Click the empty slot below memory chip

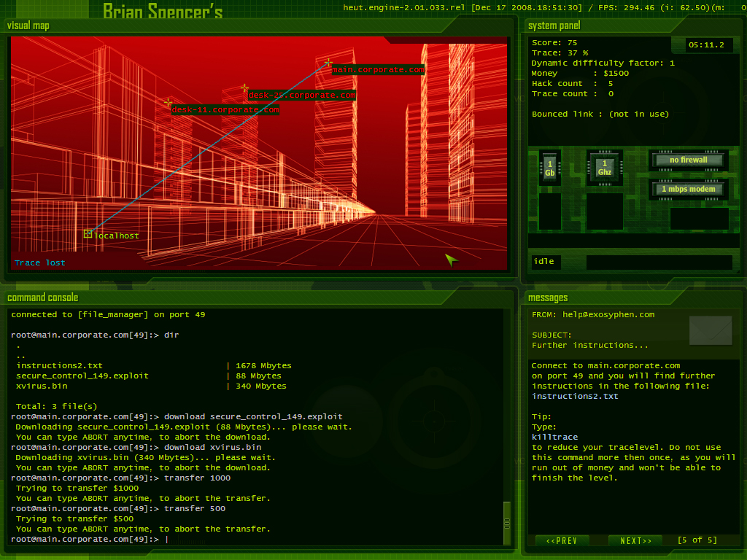click(x=550, y=211)
